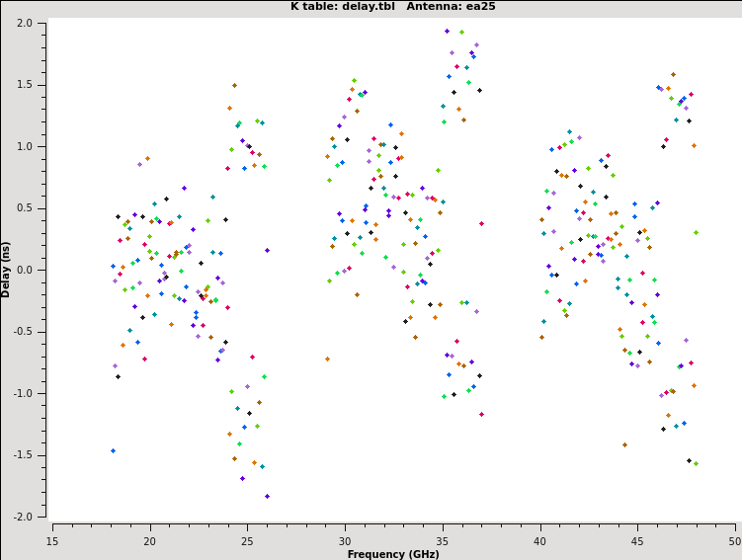The image size is (742, 560).
Task: Pick the isolated orange point near 29 GHz, -0.7 ns
Action: tap(327, 359)
